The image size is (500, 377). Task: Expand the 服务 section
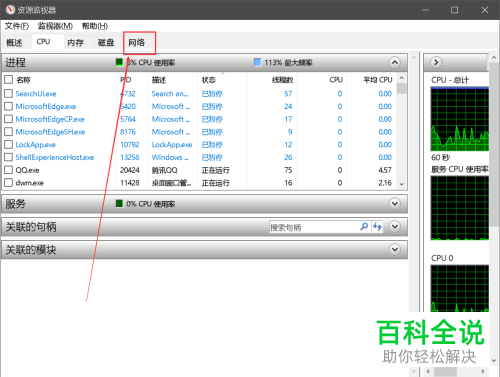coord(395,203)
